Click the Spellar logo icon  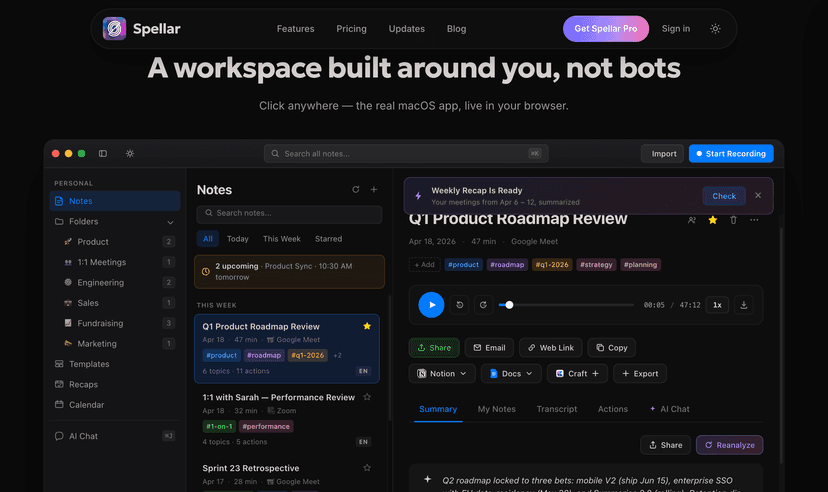click(114, 29)
